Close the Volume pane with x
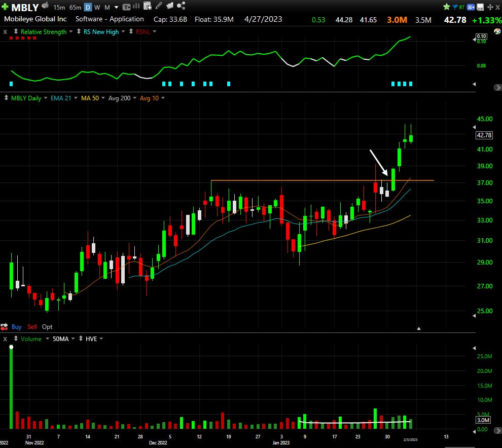502x448 pixels. click(5, 339)
